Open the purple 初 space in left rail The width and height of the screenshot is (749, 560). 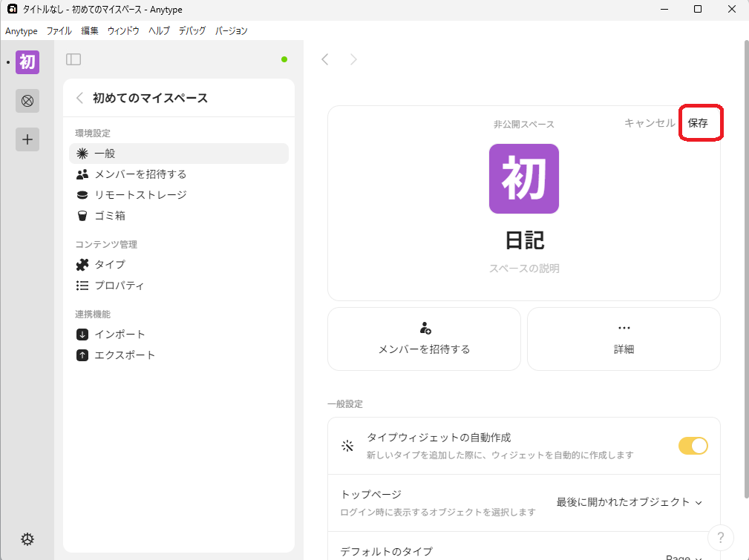pyautogui.click(x=27, y=62)
